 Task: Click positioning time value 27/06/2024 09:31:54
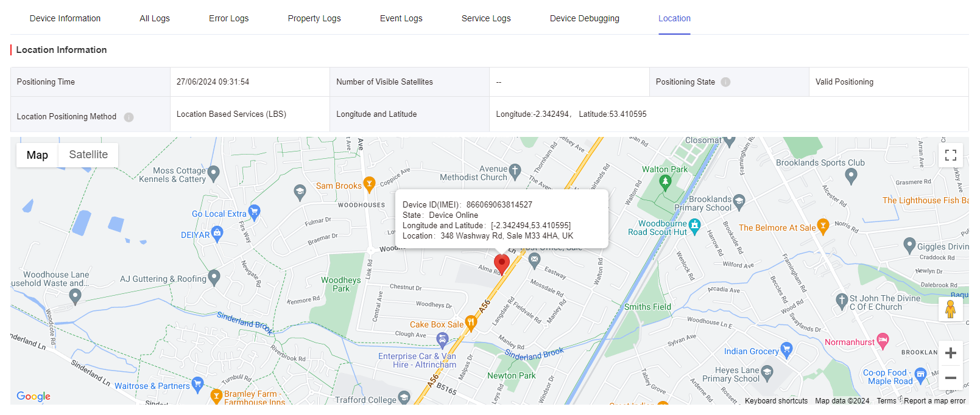tap(213, 82)
